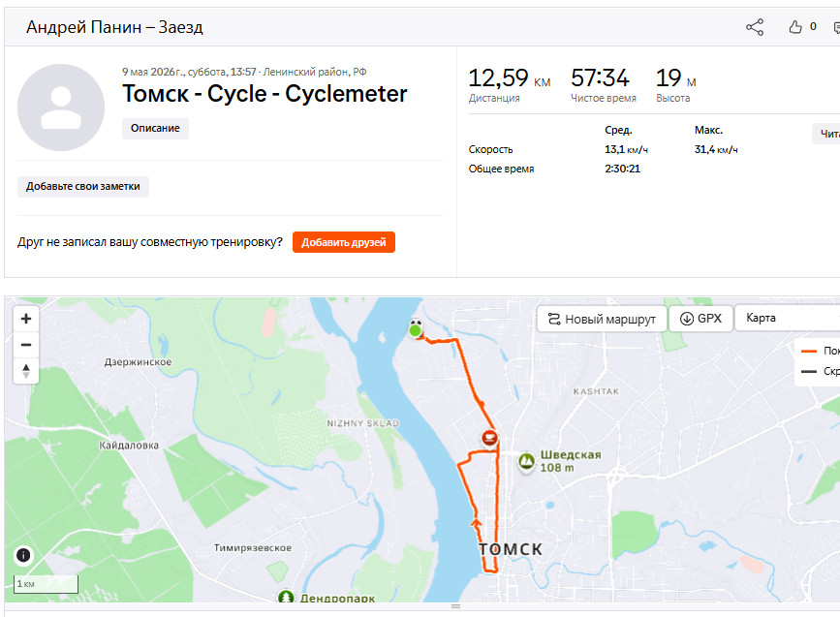The height and width of the screenshot is (617, 840).
Task: Zoom in the map with plus button
Action: (x=26, y=320)
